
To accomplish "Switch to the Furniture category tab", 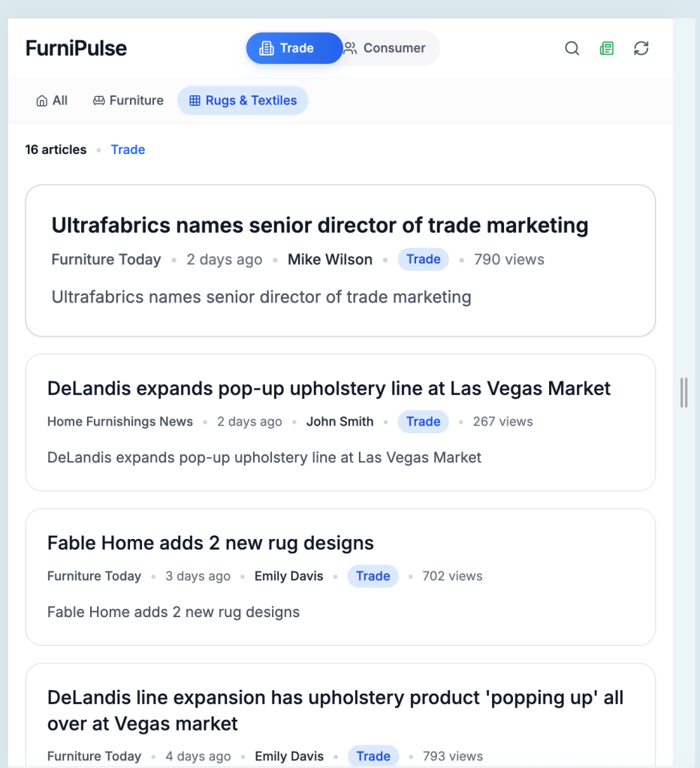I will pos(128,100).
